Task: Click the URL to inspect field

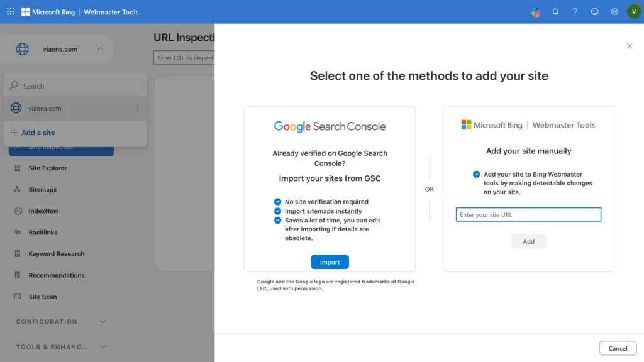Action: pyautogui.click(x=184, y=58)
